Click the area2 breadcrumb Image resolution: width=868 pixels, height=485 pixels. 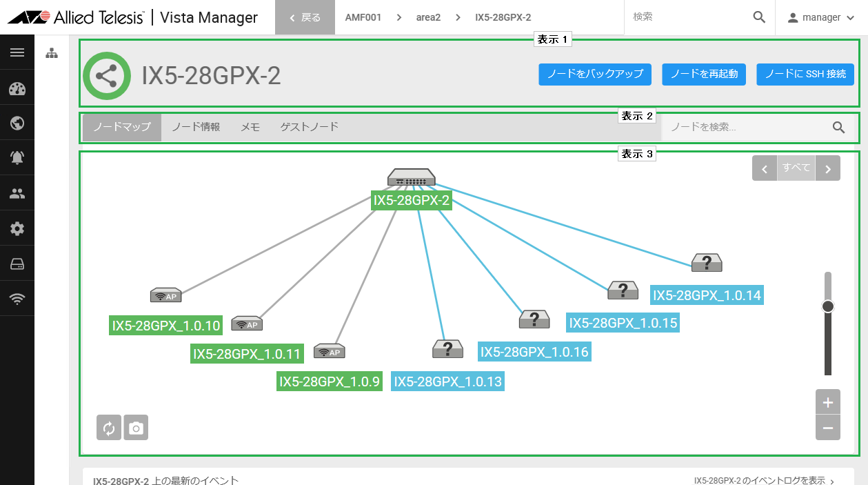pos(428,17)
